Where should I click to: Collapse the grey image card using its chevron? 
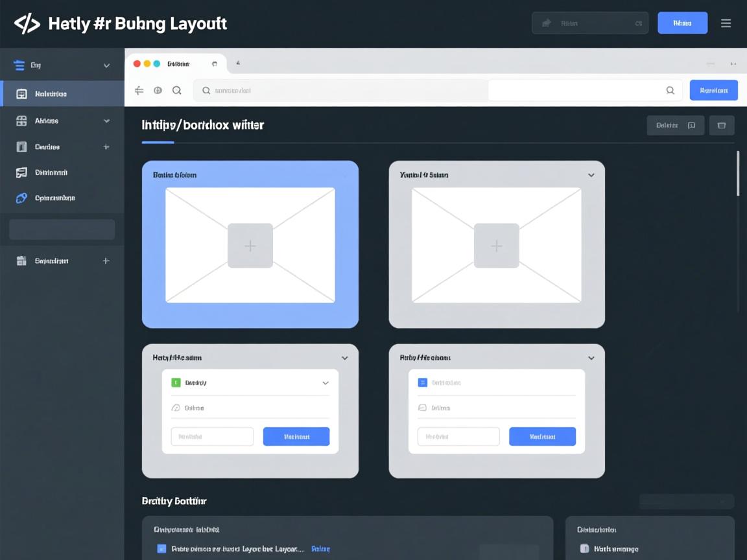(x=591, y=175)
